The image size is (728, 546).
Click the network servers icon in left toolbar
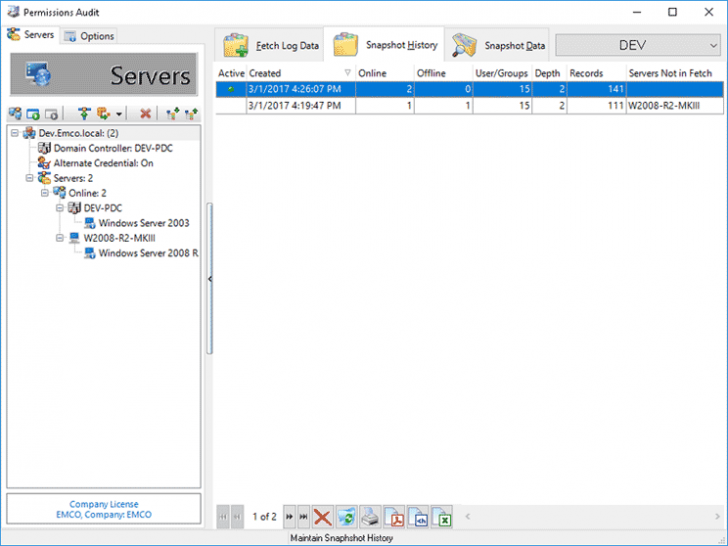[15, 113]
